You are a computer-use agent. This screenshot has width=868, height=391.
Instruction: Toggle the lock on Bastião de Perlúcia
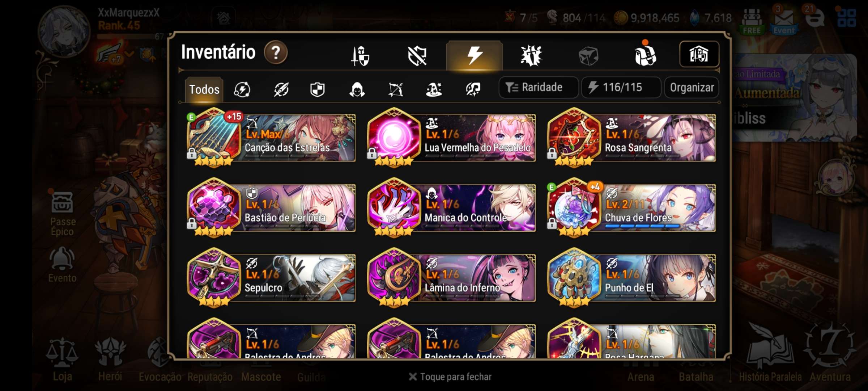click(x=192, y=223)
